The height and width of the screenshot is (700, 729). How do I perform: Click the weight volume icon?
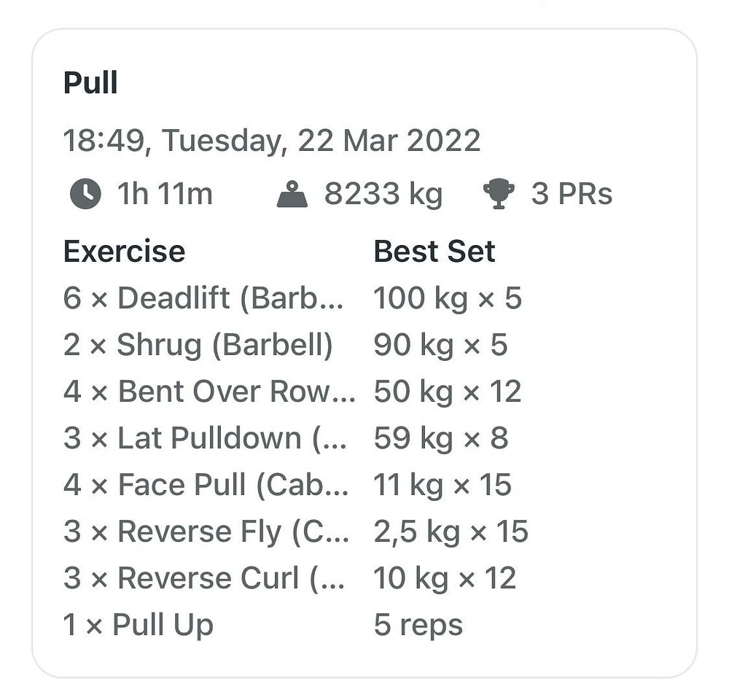point(292,194)
